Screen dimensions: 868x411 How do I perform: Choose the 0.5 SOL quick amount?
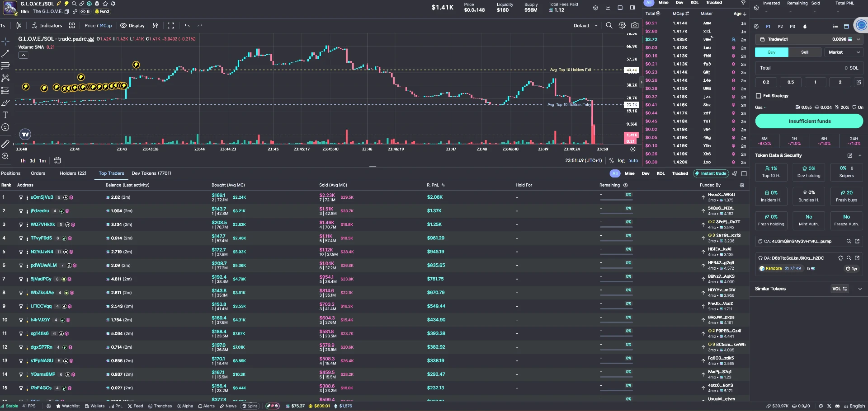tap(790, 82)
